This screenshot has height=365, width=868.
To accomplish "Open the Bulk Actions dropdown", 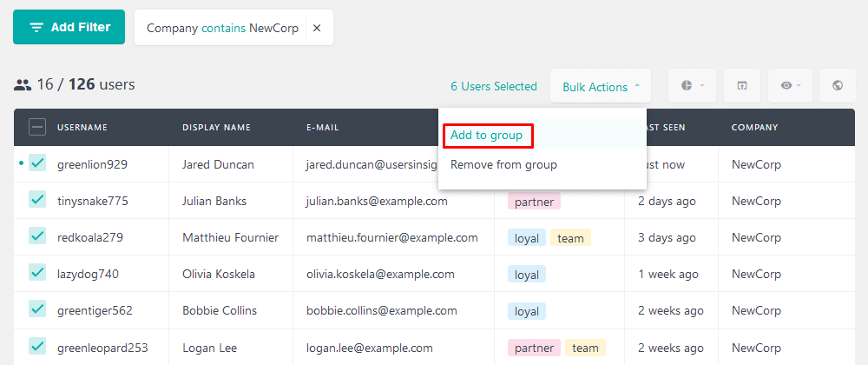I will tap(601, 86).
